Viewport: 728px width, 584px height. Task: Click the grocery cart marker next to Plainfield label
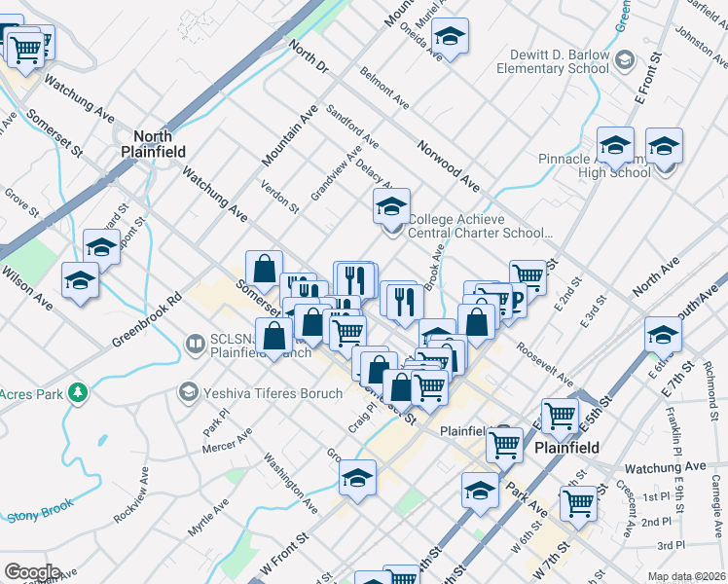pyautogui.click(x=505, y=448)
